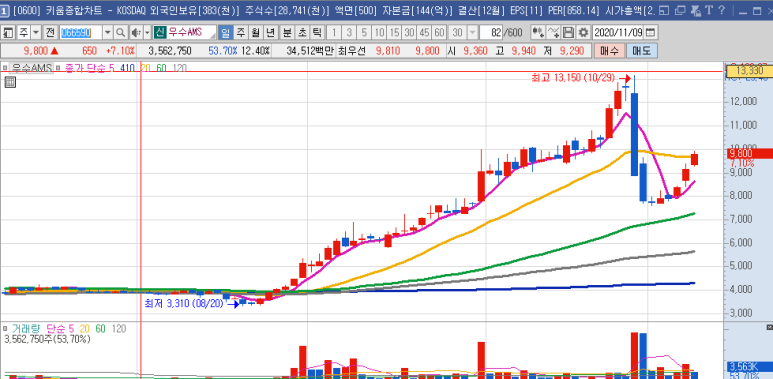Switch to 틱 tick chart period
This screenshot has width=773, height=379.
coord(317,33)
